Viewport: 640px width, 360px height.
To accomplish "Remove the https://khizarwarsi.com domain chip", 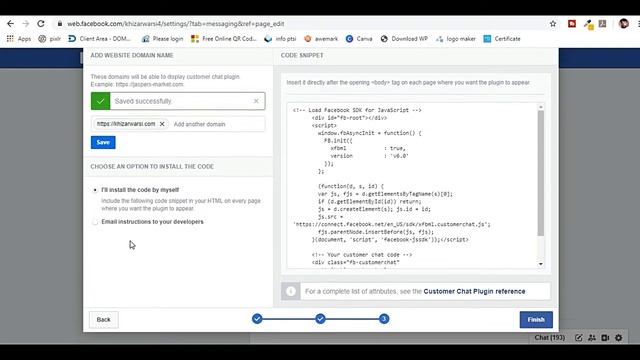I will click(162, 124).
